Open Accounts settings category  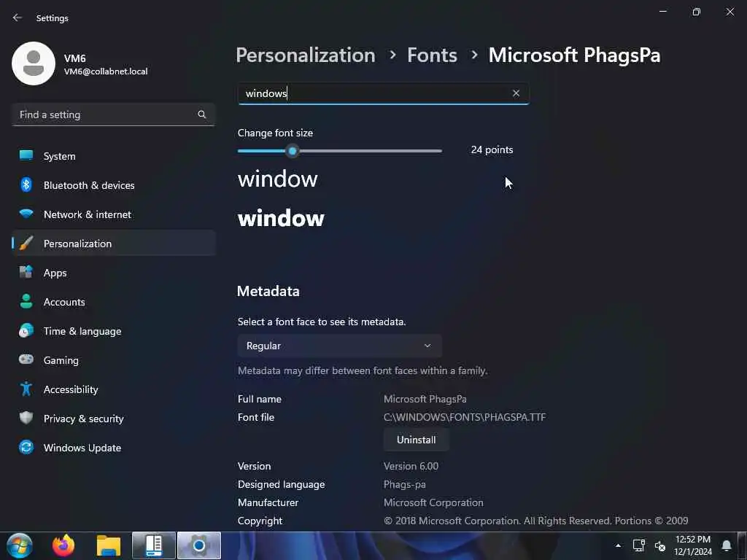point(113,302)
